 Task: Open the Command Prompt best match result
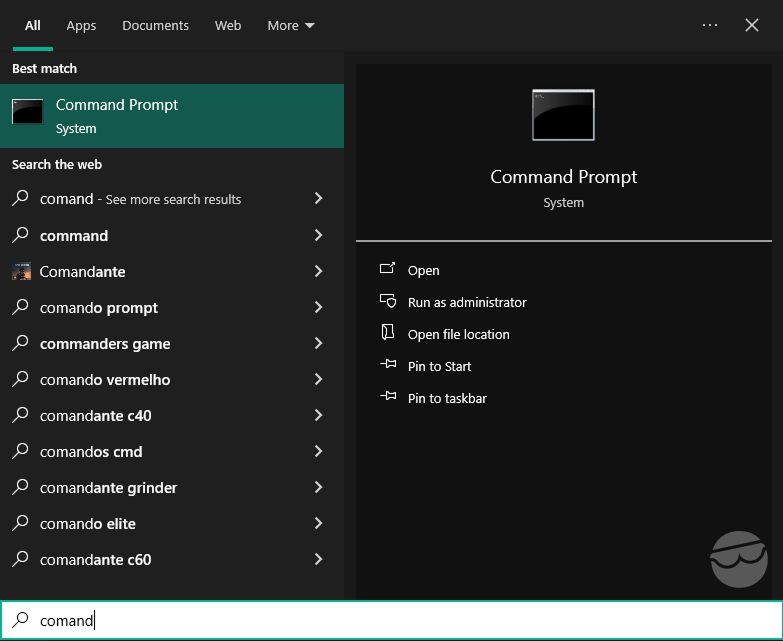(x=172, y=116)
